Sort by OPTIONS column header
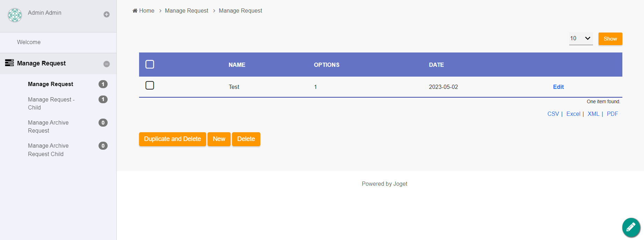 pos(327,65)
